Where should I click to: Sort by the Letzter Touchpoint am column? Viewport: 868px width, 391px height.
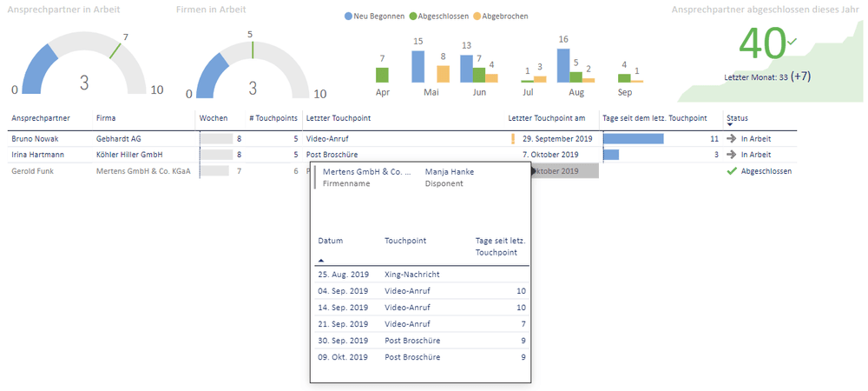(546, 118)
